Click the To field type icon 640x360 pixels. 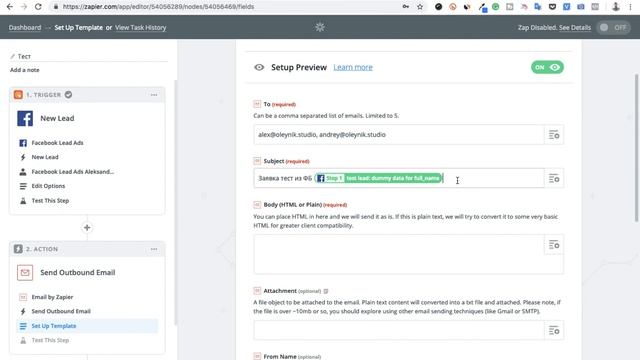tap(257, 104)
